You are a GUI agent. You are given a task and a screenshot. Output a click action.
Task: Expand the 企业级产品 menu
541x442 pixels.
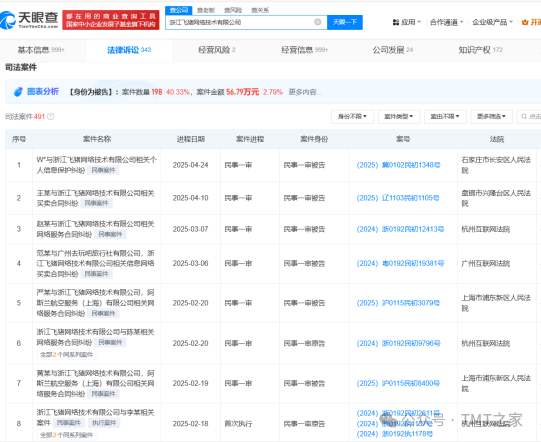[x=492, y=22]
